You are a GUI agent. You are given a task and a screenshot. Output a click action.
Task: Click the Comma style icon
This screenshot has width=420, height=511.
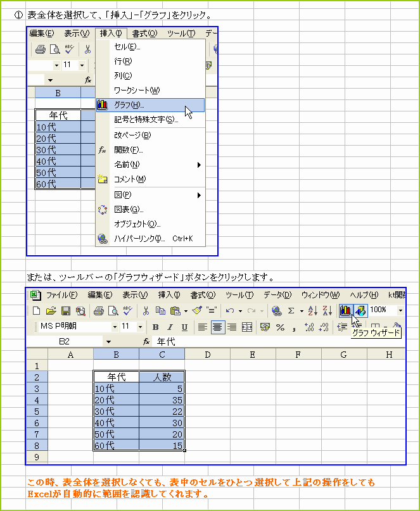294,328
